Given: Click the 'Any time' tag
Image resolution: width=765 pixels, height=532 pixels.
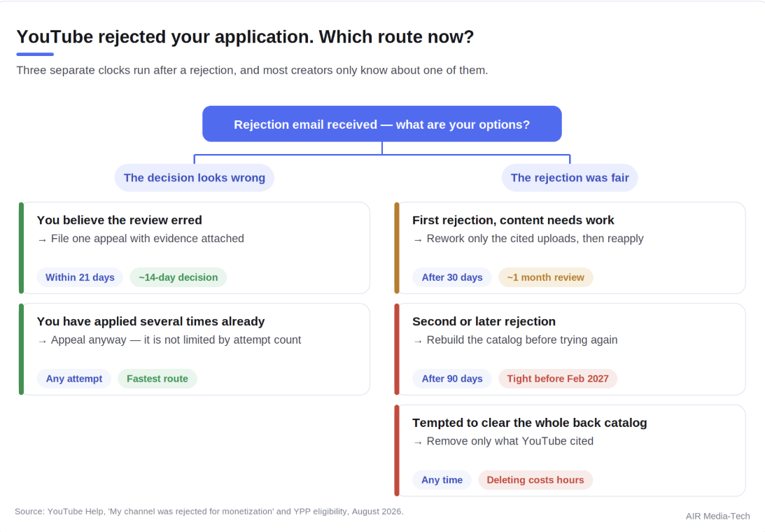Looking at the screenshot, I should (x=442, y=479).
